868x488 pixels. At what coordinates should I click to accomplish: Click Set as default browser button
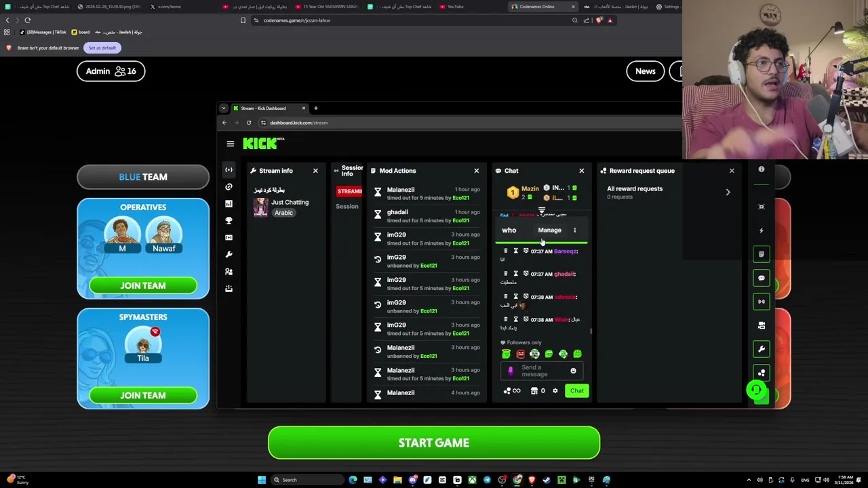(102, 47)
